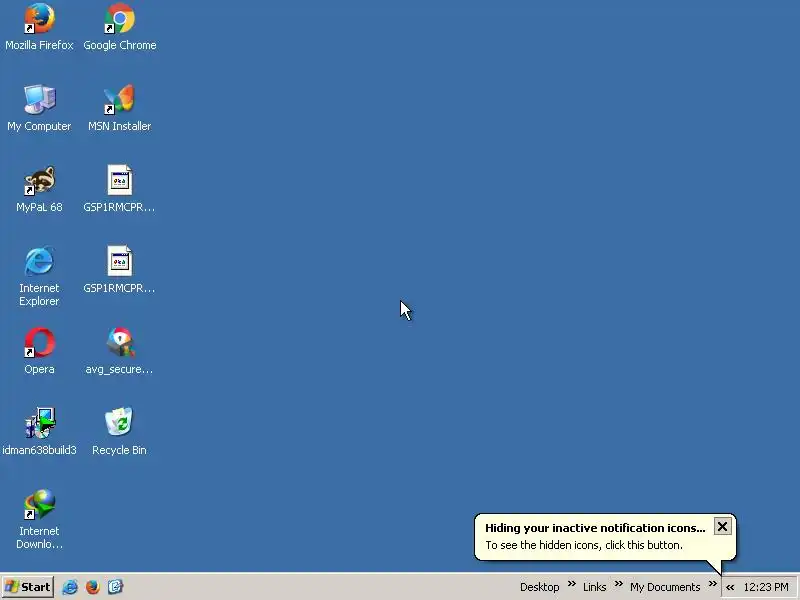
Task: Select the Google Chrome desktop shortcut
Action: 119,27
